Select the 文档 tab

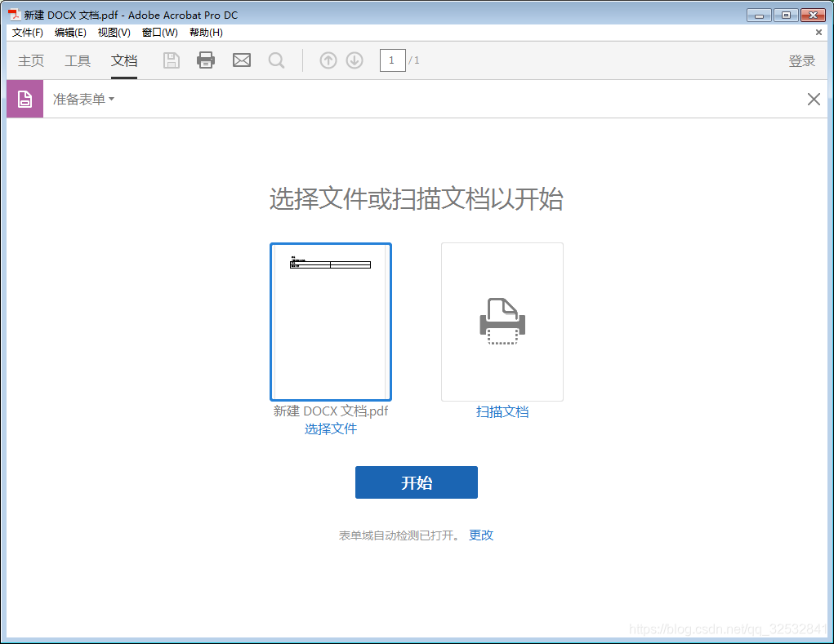point(124,60)
